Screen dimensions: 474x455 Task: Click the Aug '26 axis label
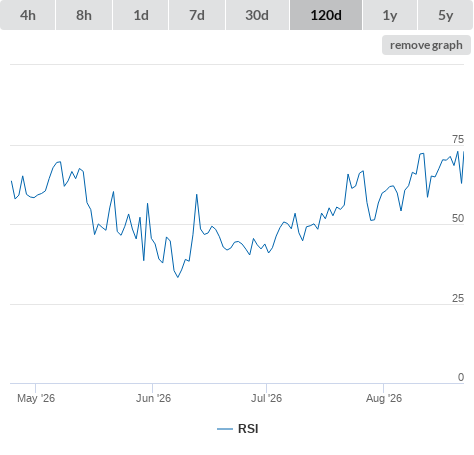(x=384, y=398)
